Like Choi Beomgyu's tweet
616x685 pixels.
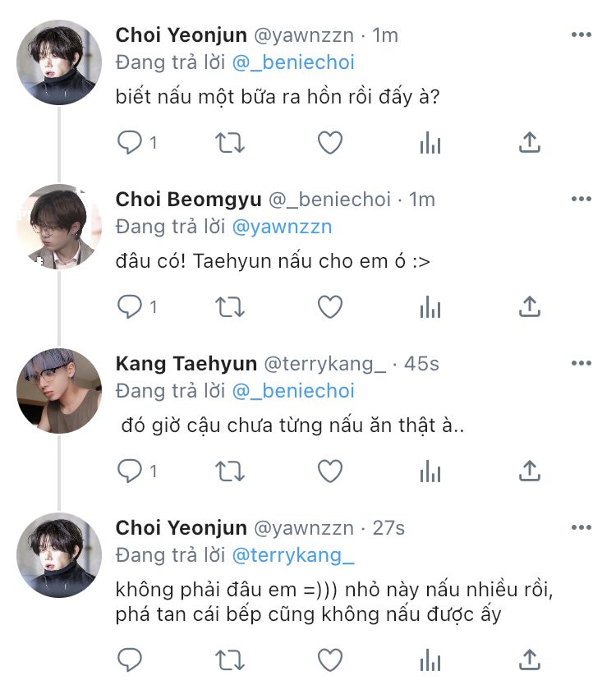pyautogui.click(x=330, y=307)
